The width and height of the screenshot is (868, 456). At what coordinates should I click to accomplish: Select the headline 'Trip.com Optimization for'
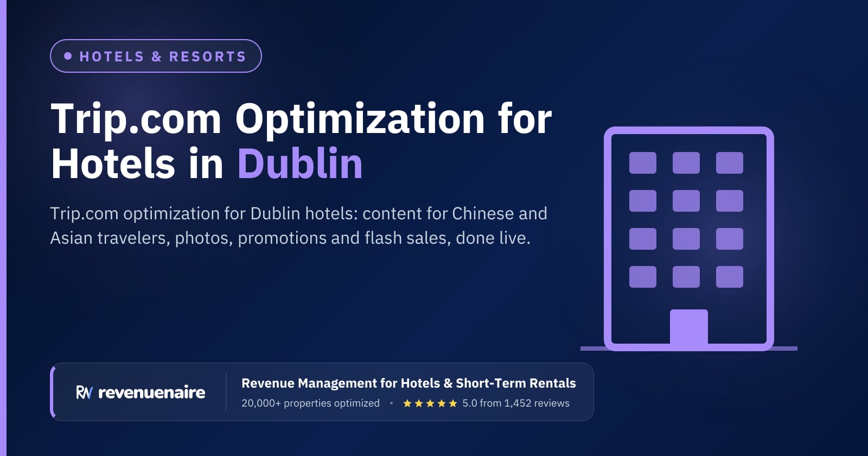tap(301, 118)
